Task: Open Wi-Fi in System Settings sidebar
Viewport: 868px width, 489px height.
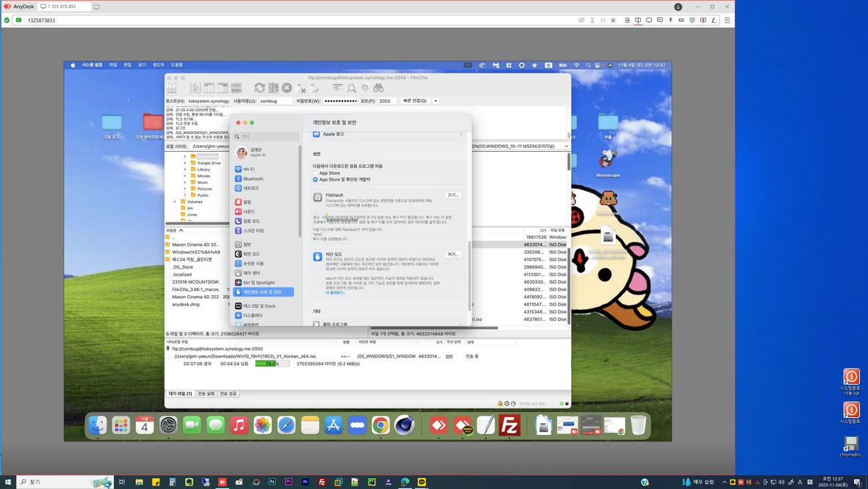Action: 264,169
